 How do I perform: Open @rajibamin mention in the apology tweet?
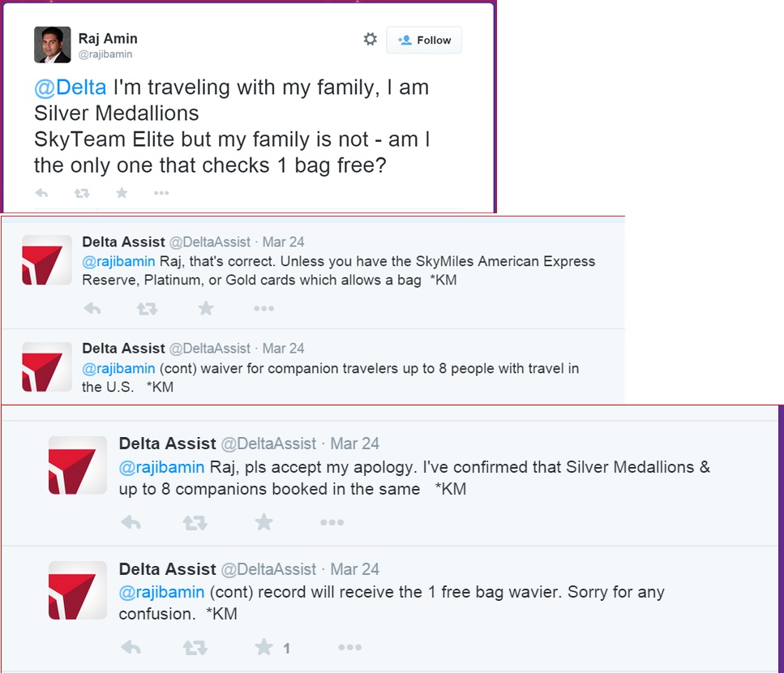click(162, 468)
